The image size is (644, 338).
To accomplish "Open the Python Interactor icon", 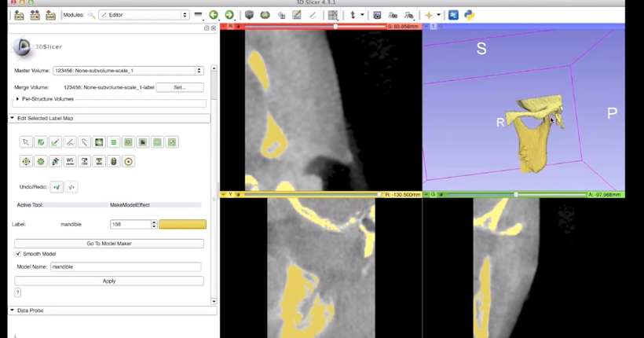I will 469,15.
